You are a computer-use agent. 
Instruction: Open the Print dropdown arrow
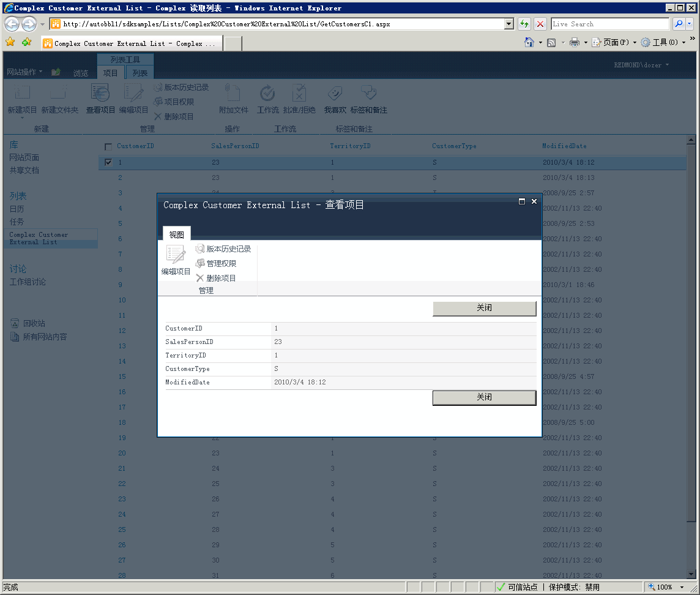click(x=585, y=43)
